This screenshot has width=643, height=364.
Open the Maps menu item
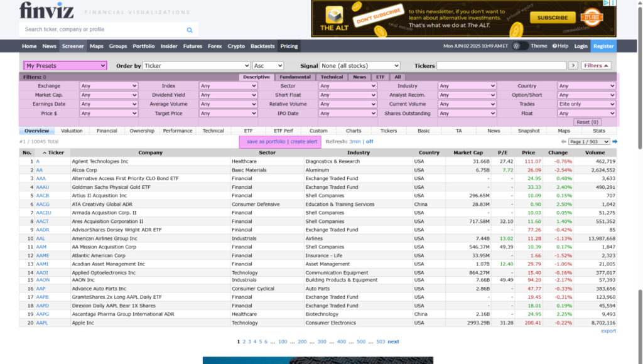tap(96, 46)
